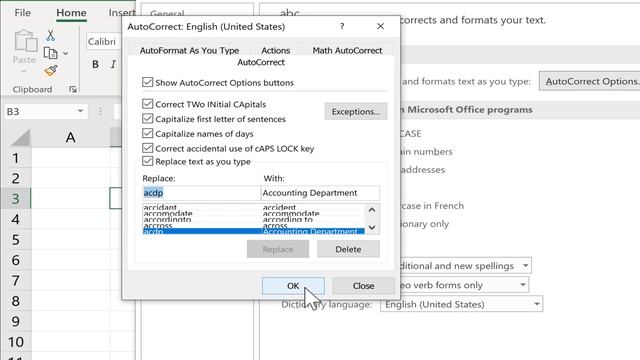This screenshot has width=640, height=360.
Task: Click the Cut scissors icon
Action: [51, 36]
